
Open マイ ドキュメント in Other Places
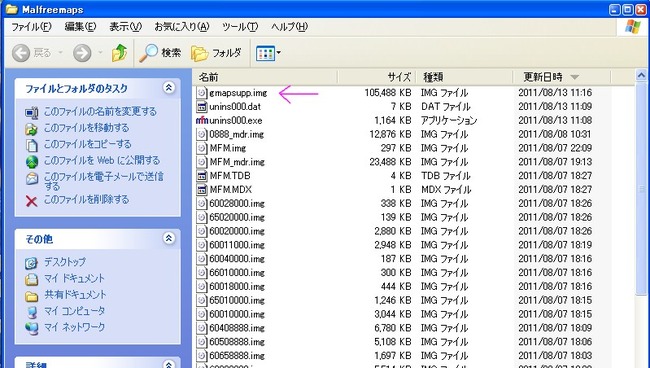click(75, 278)
